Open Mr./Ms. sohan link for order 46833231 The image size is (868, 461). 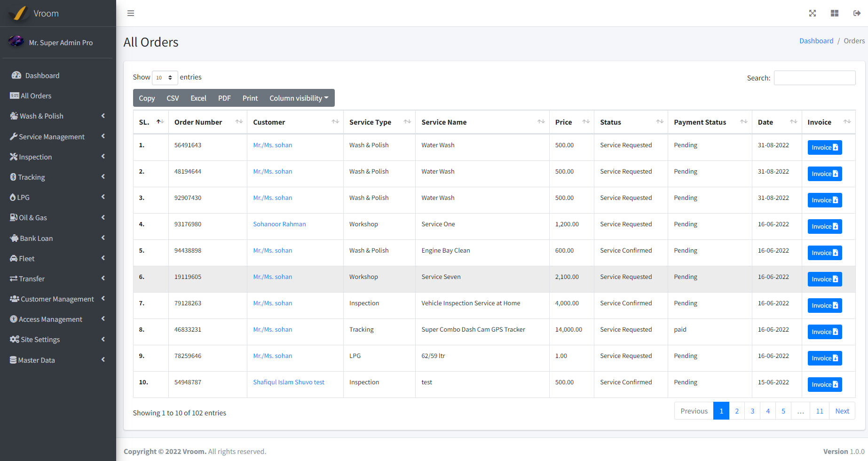click(273, 329)
